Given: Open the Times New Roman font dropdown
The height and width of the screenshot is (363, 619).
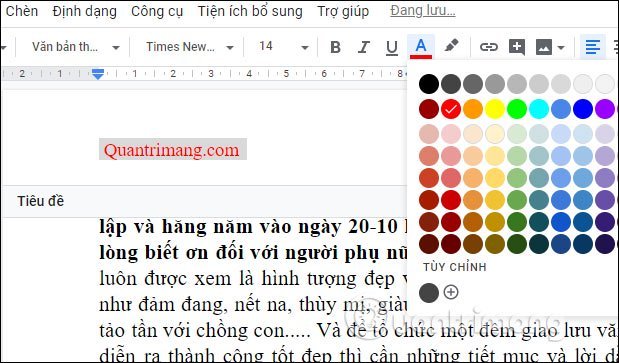Looking at the screenshot, I should point(190,47).
